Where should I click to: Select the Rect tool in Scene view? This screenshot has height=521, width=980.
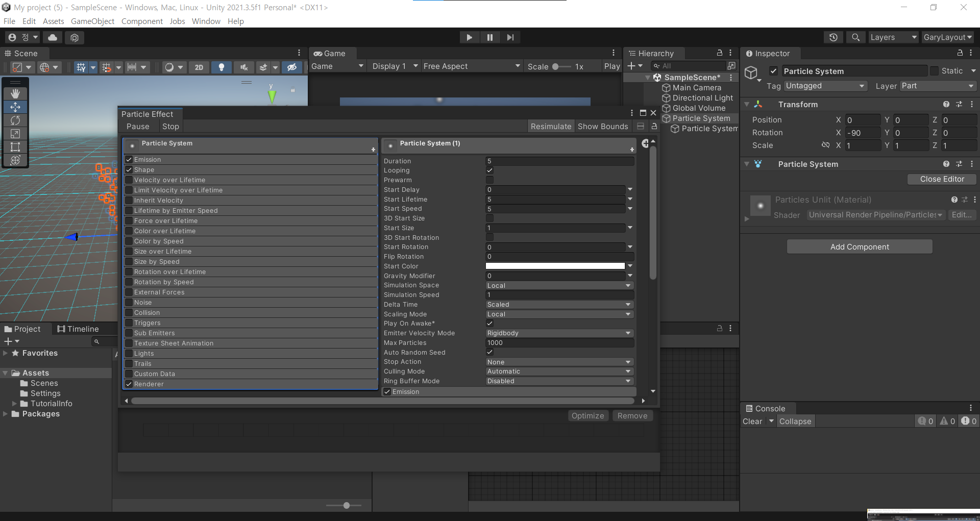tap(15, 146)
